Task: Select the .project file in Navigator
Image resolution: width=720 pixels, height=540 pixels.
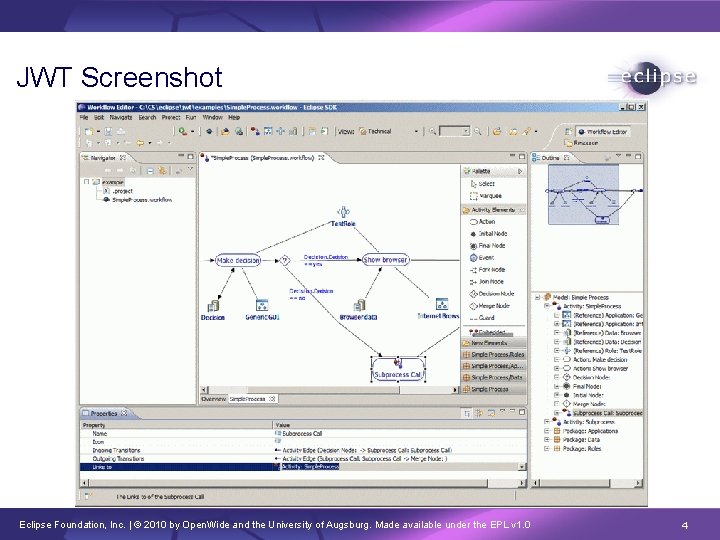Action: coord(118,191)
